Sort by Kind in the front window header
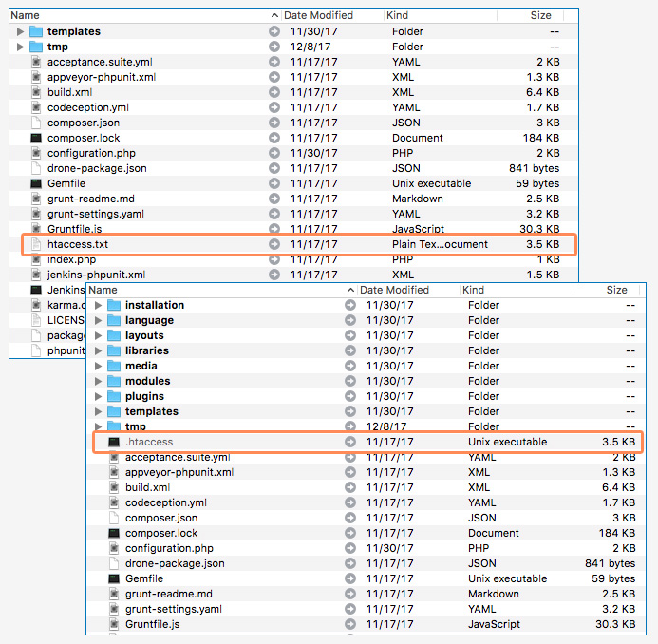 pos(473,290)
